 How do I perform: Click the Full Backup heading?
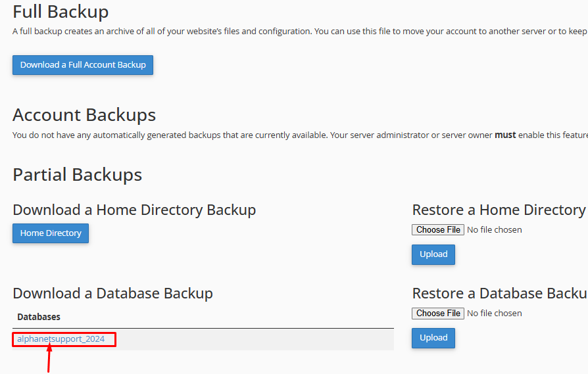pos(61,12)
